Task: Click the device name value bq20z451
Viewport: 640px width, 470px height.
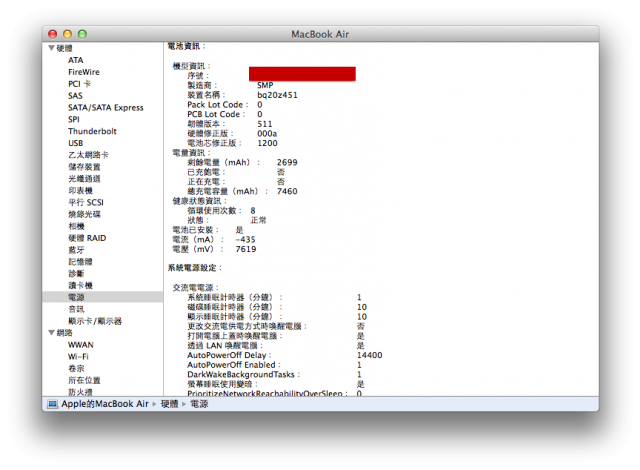Action: 277,95
